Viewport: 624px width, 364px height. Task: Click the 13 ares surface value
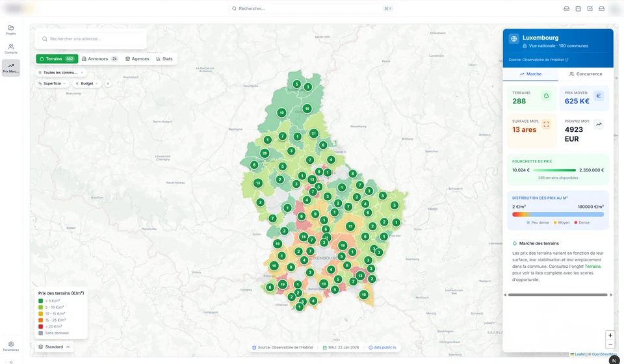tap(524, 130)
